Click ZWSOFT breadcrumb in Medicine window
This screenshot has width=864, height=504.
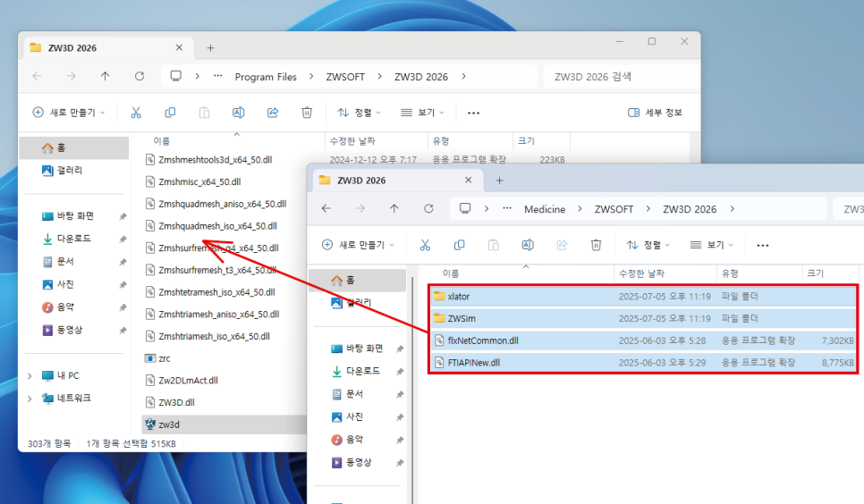(x=614, y=209)
